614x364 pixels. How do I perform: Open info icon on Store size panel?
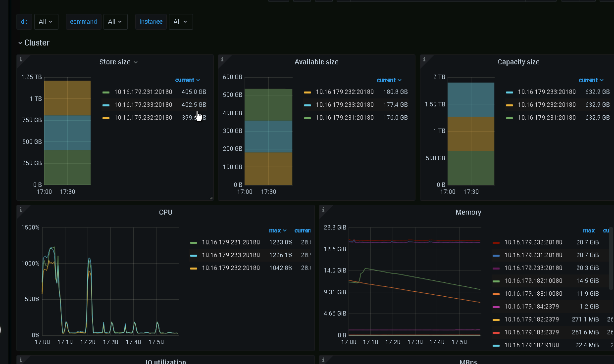point(20,59)
